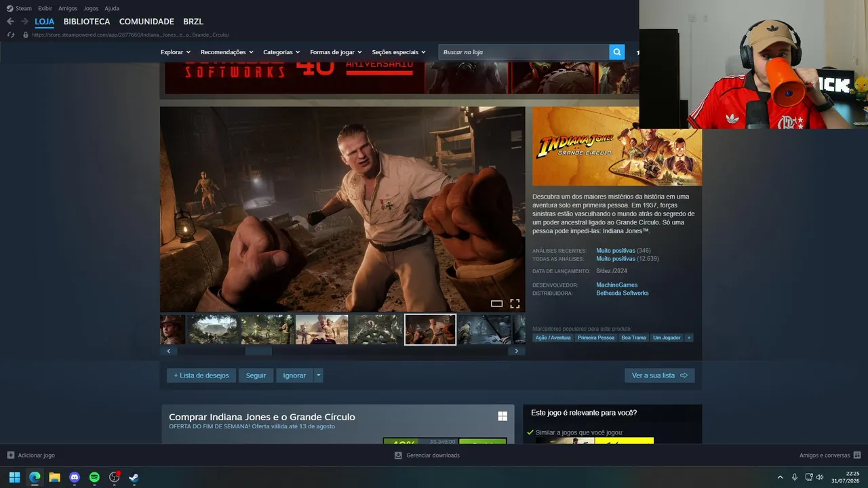Image resolution: width=868 pixels, height=488 pixels.
Task: Click Ver a sua lista button
Action: coord(660,375)
